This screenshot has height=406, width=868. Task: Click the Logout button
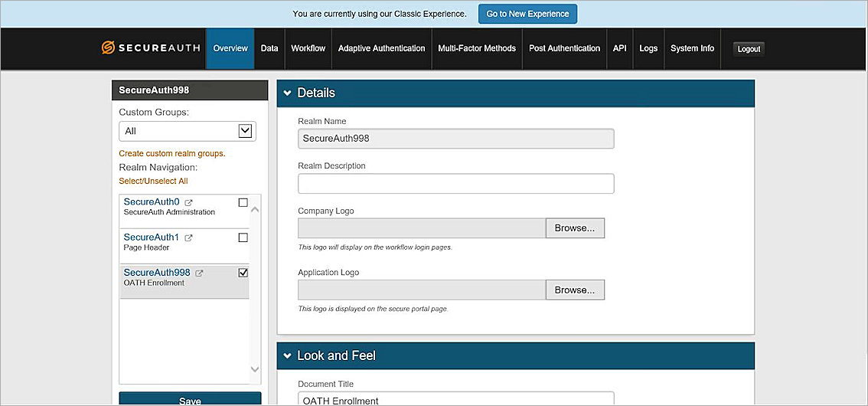click(749, 49)
